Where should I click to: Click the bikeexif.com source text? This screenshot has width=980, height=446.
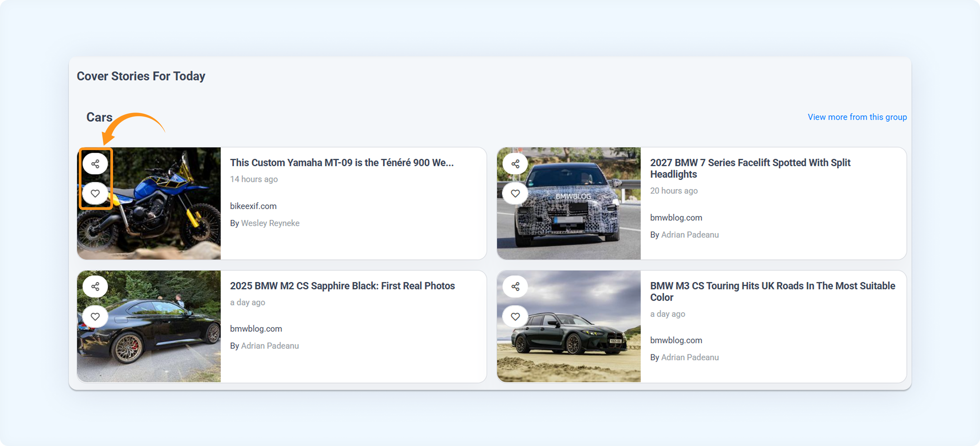pos(253,206)
